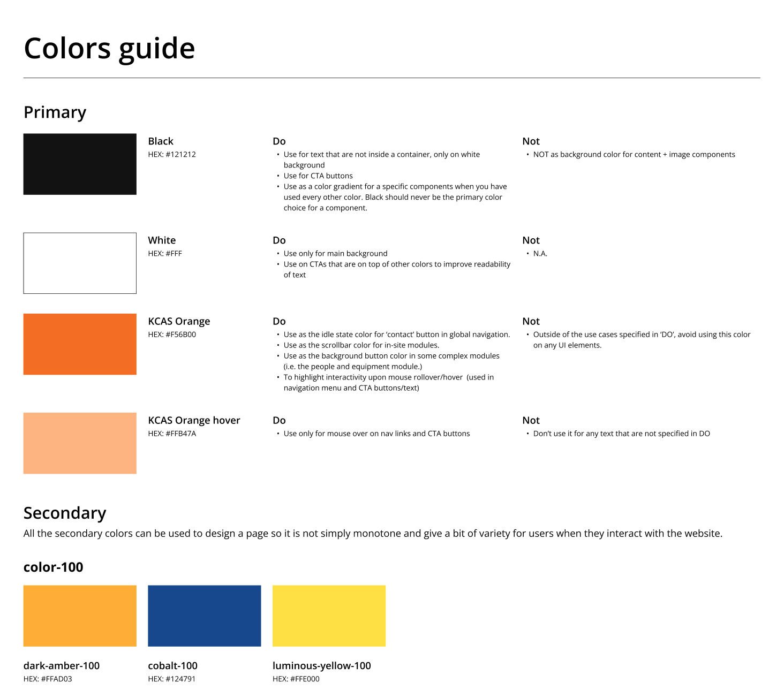The height and width of the screenshot is (698, 784).
Task: Click the HEX: #124791 text
Action: click(172, 679)
